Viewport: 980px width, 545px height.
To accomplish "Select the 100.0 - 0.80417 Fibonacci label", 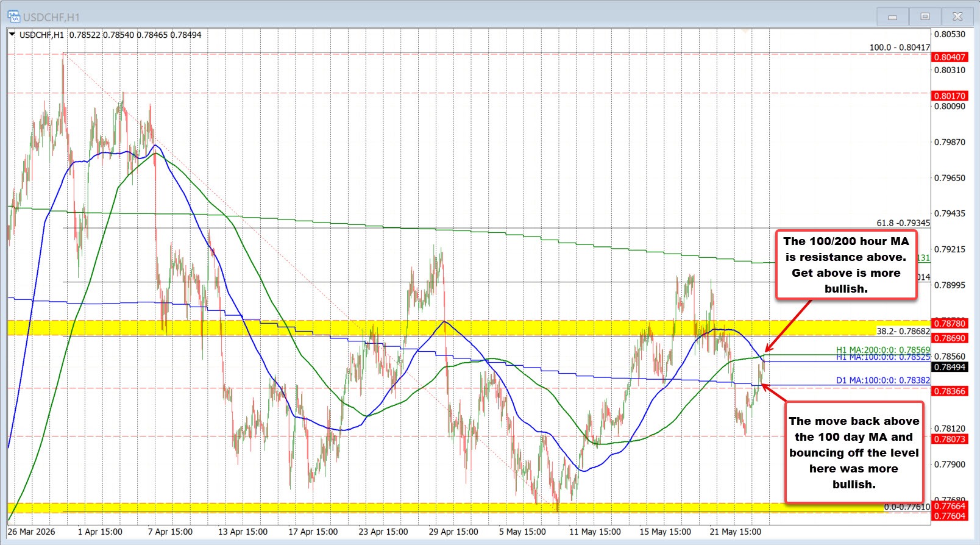I will click(x=900, y=47).
